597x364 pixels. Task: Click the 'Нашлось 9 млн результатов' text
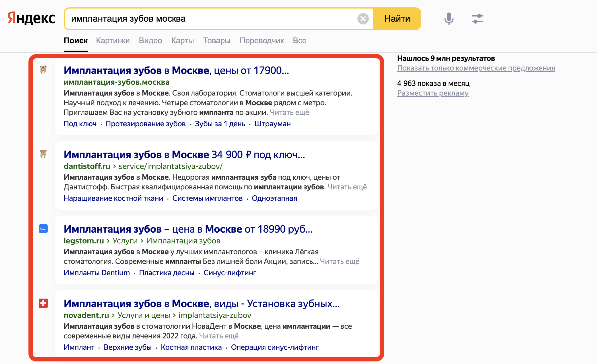point(446,58)
